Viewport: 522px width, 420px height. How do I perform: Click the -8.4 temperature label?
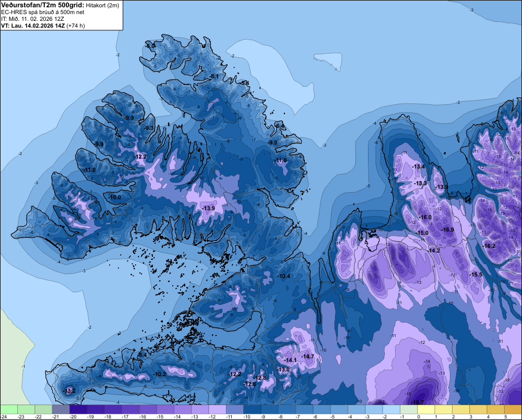click(142, 355)
